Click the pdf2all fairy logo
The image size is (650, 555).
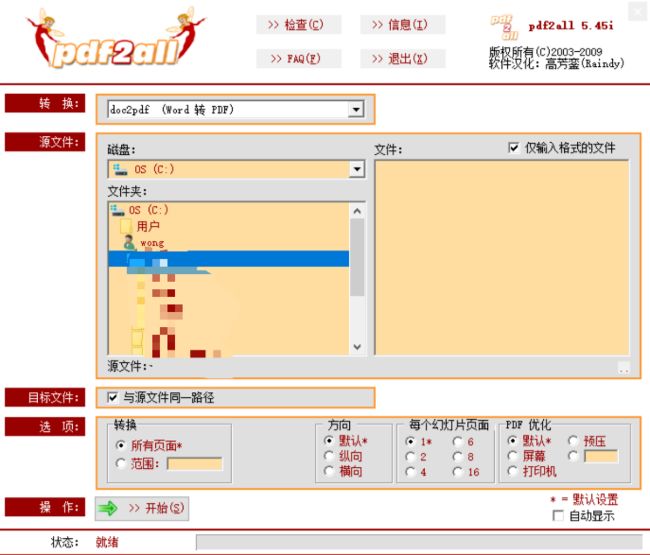tap(115, 38)
